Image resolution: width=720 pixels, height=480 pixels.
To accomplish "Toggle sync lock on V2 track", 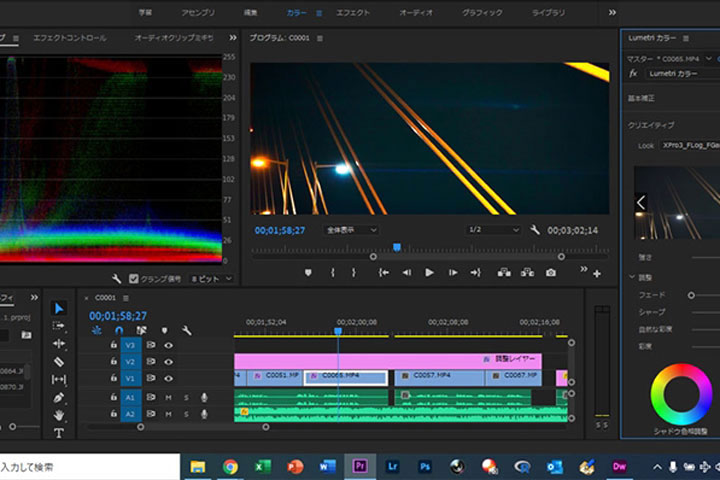I will [x=151, y=361].
